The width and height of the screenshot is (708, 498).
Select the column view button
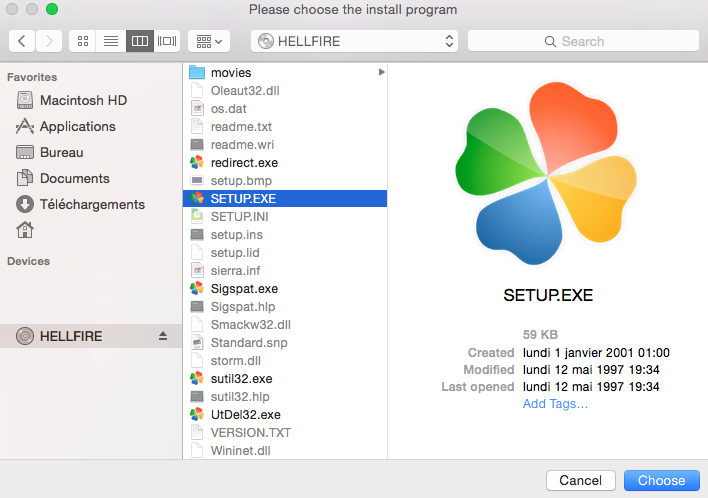coord(140,42)
